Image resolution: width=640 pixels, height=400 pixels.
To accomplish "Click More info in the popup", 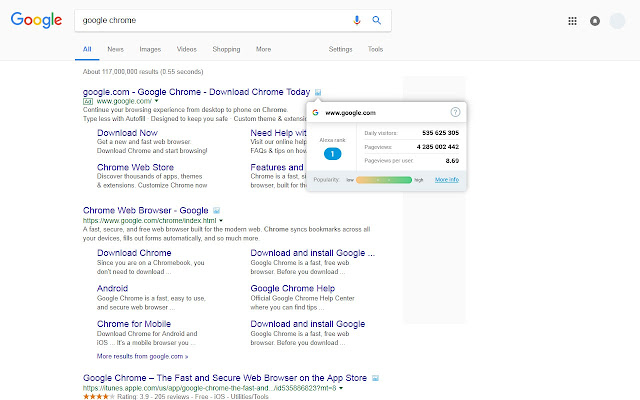I will 447,180.
